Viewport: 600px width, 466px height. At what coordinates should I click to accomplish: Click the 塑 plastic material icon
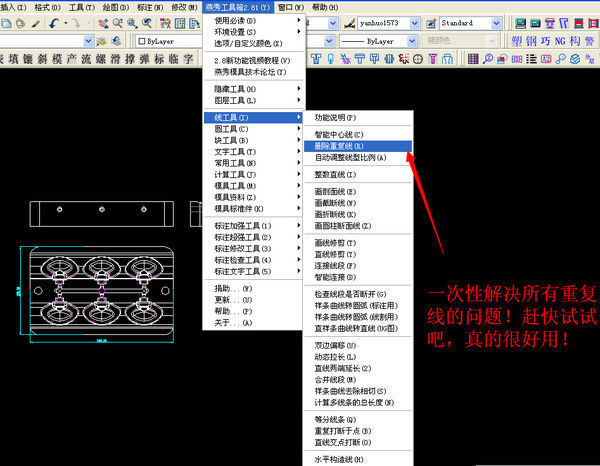coord(517,41)
